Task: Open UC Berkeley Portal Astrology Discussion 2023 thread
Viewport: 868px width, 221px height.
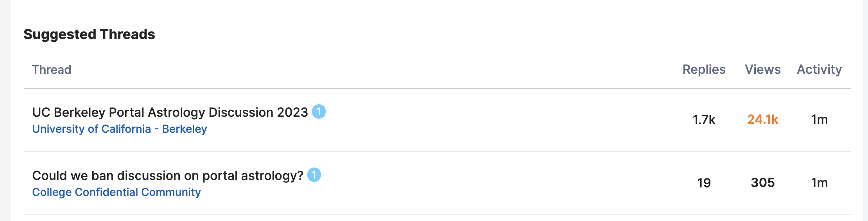Action: pyautogui.click(x=170, y=112)
